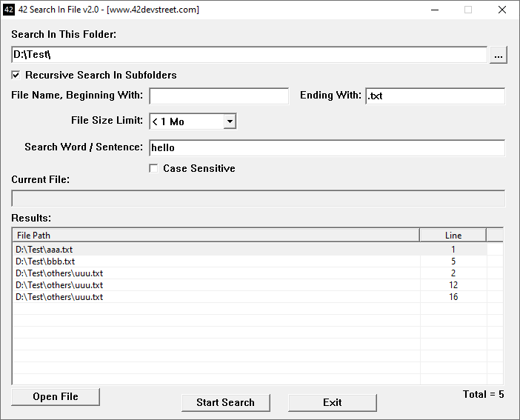Screen dimensions: 520x420
Task: Click the Ending With text field
Action: click(x=435, y=96)
